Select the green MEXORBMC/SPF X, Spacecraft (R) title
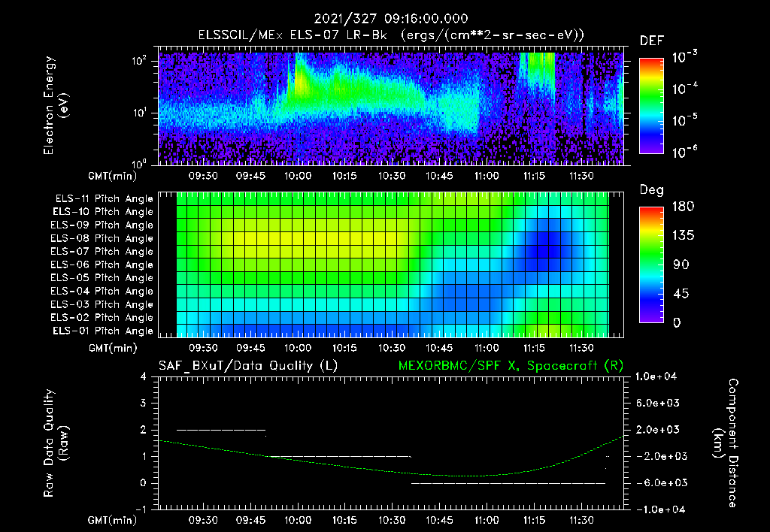 pos(511,366)
